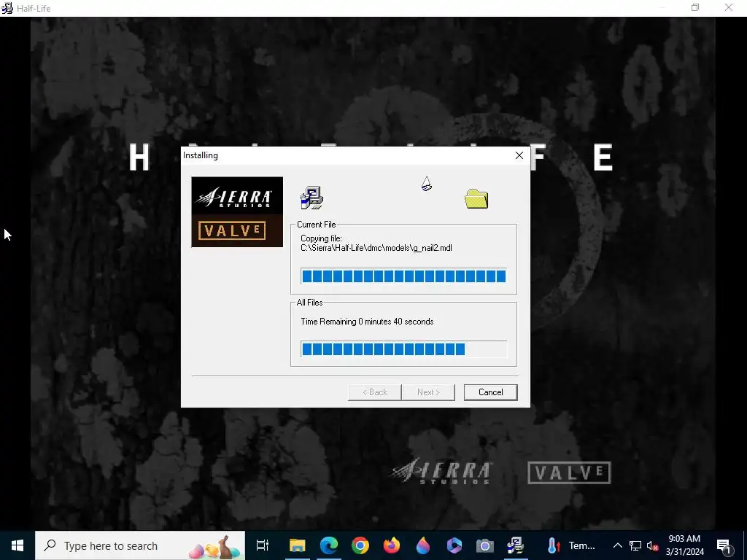Click the yellow destination folder icon

point(476,198)
